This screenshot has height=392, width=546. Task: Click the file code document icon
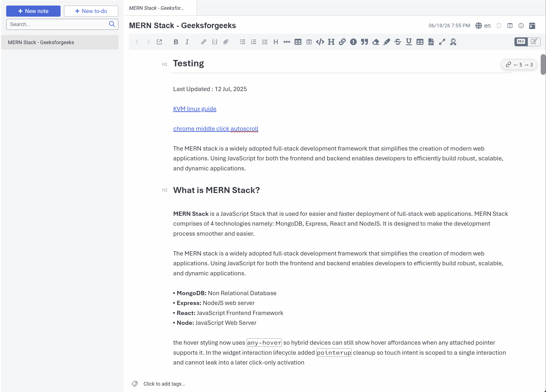pyautogui.click(x=431, y=42)
